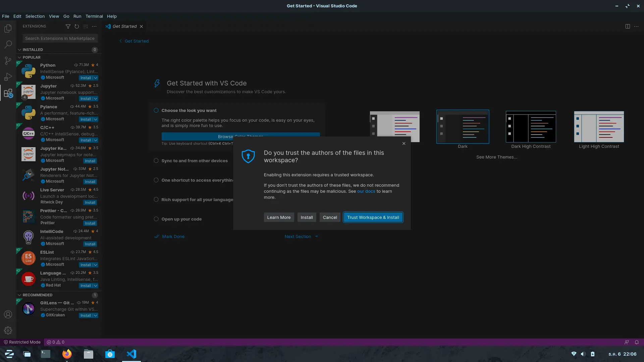The width and height of the screenshot is (644, 362).
Task: Open 'our docs' link in dialog
Action: (x=366, y=191)
